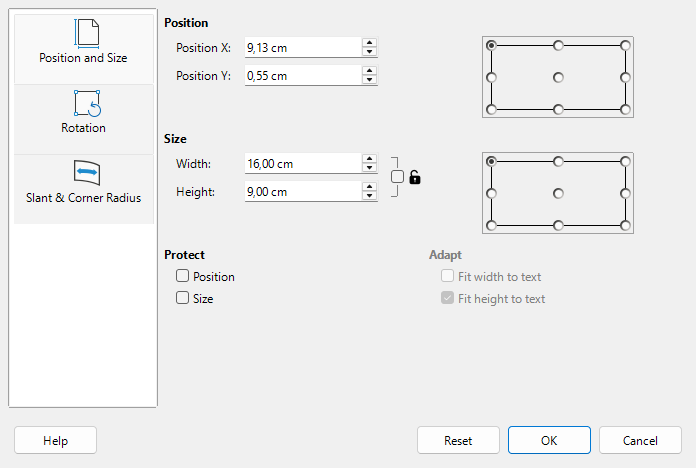Image resolution: width=696 pixels, height=468 pixels.
Task: Decrease Height with the down arrow
Action: coord(369,196)
